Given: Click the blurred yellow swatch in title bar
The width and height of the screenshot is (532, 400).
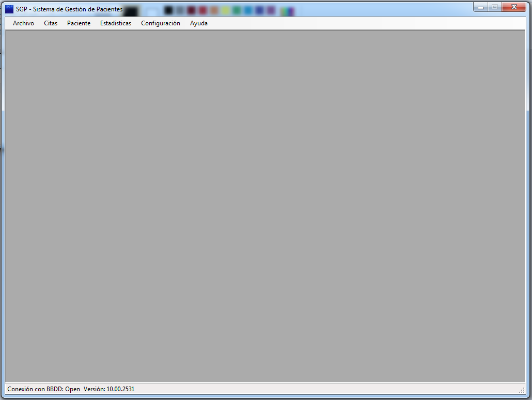Looking at the screenshot, I should [226, 11].
